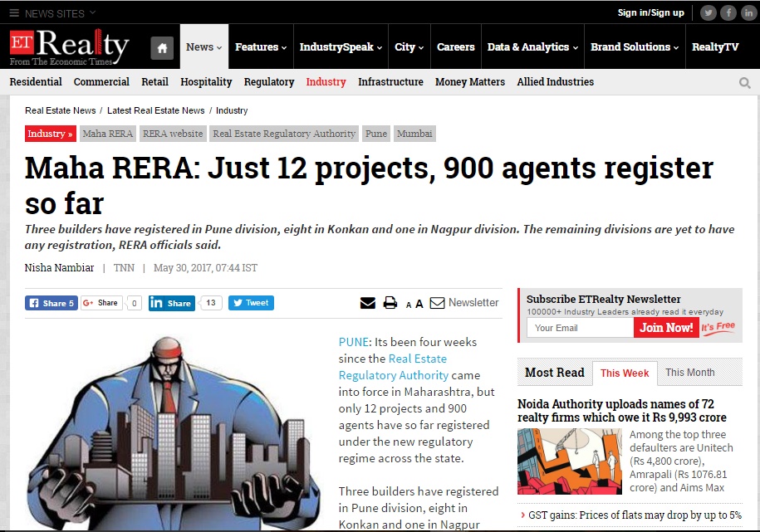Expand the NEWS SITES dropdown
Screen dimensions: 760x532
[x=92, y=12]
